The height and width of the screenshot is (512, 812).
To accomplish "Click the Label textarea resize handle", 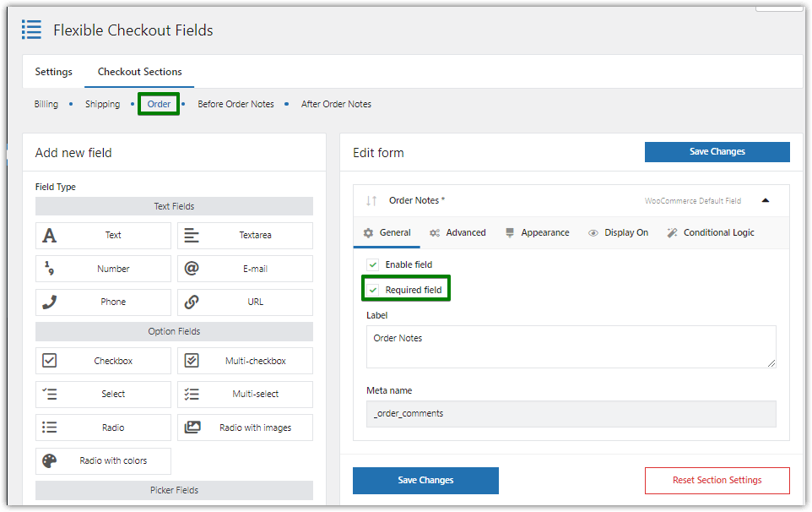I will (771, 363).
